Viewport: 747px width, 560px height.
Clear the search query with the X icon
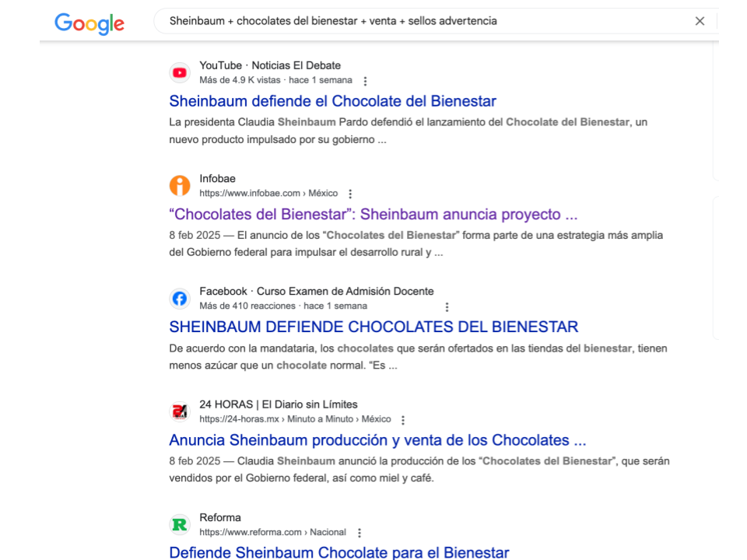click(x=700, y=21)
